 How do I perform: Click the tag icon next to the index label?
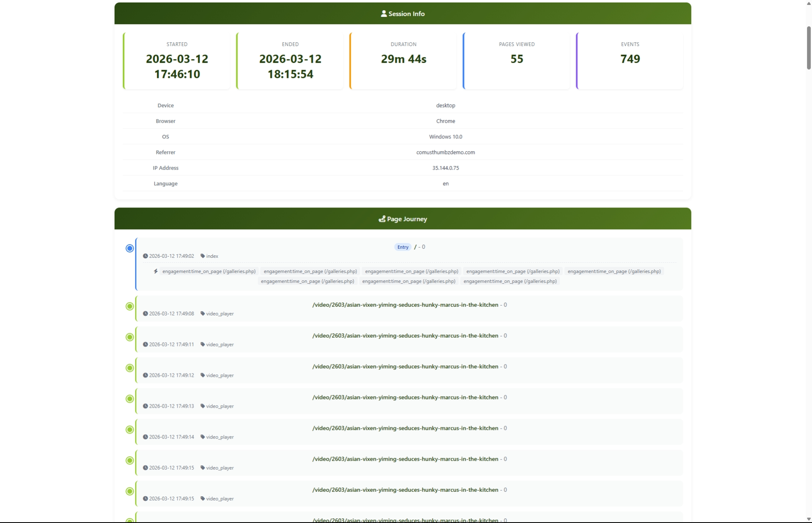(202, 255)
